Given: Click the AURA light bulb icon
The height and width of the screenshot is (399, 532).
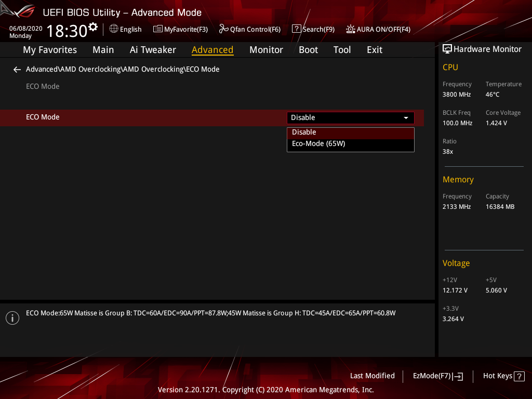Looking at the screenshot, I should (351, 29).
